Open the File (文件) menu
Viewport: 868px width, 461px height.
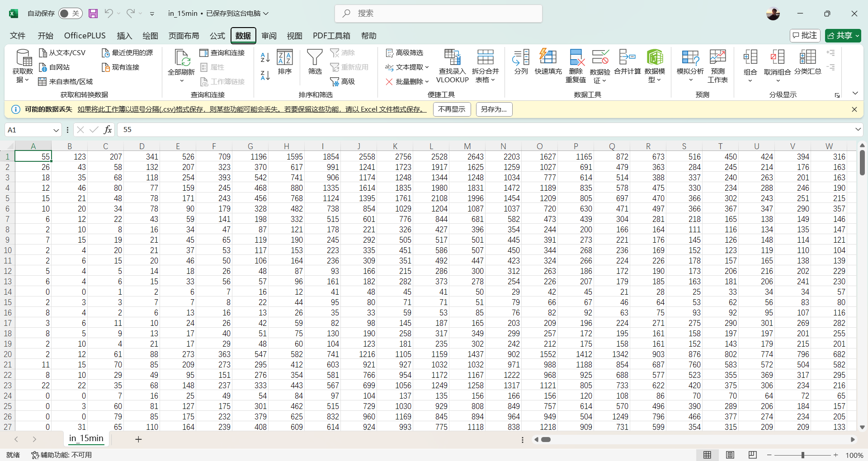click(18, 36)
